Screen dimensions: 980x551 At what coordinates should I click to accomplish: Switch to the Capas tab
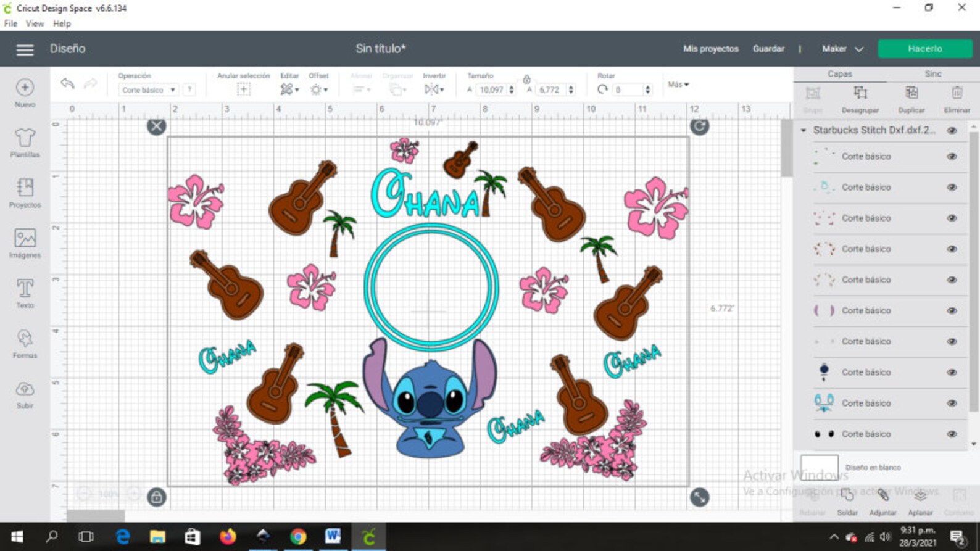coord(840,74)
